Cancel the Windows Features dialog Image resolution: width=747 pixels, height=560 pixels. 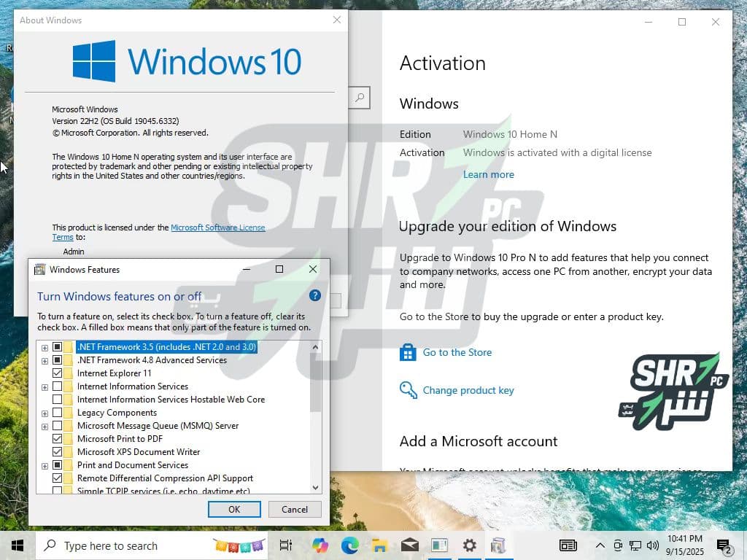coord(295,509)
